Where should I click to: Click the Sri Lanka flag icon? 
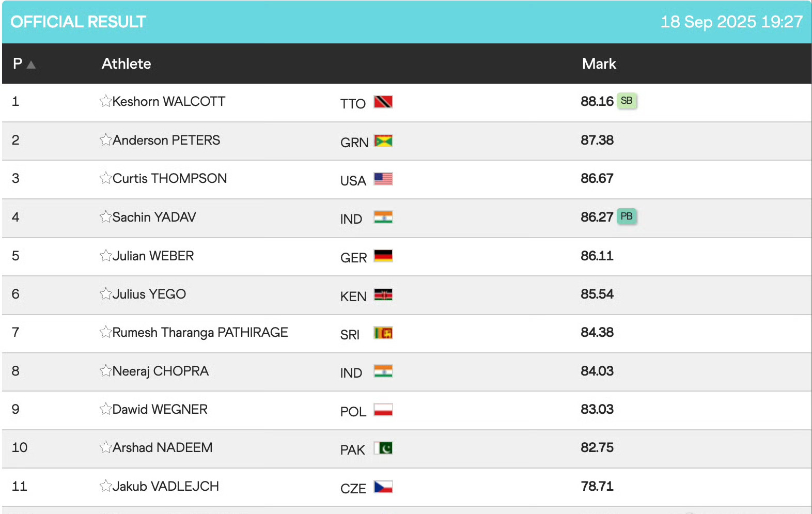[x=383, y=333]
